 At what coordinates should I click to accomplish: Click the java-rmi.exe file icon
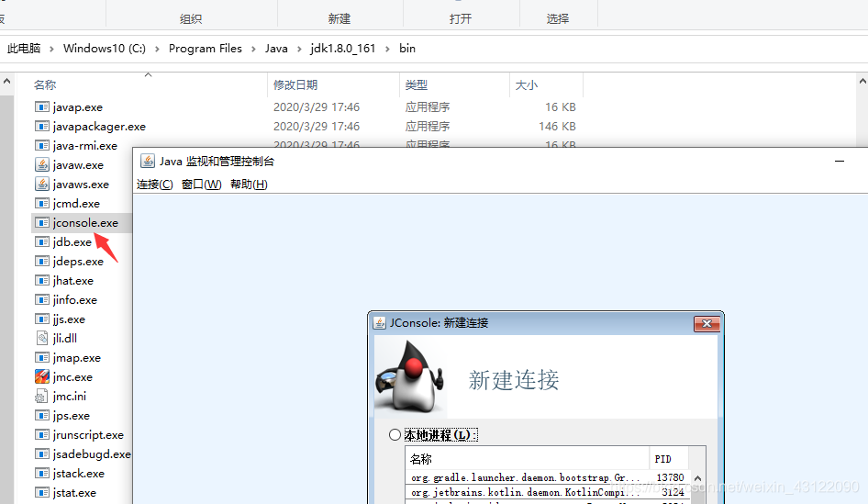[41, 146]
